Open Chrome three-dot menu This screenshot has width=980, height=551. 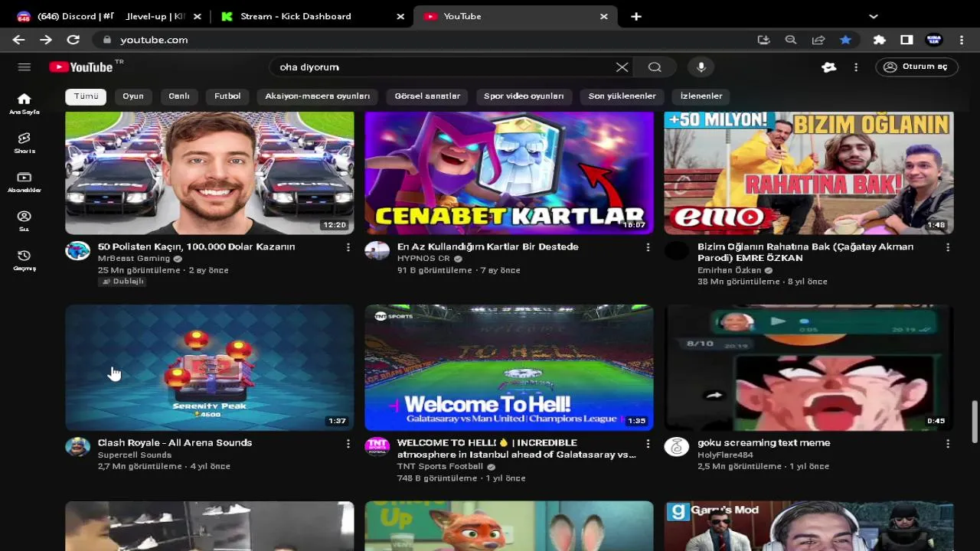[962, 40]
